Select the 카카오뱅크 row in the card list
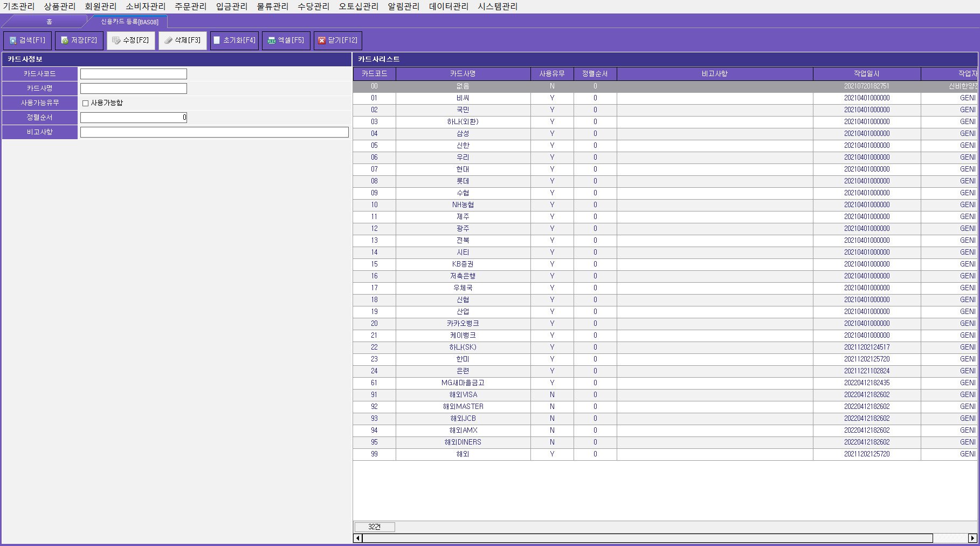This screenshot has height=546, width=980. (463, 324)
